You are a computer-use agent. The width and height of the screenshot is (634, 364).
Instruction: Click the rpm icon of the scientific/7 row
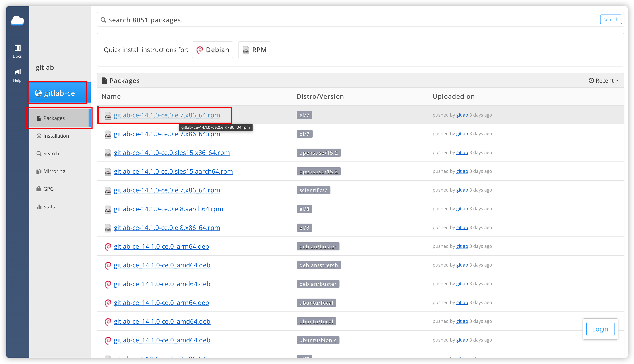tap(108, 190)
